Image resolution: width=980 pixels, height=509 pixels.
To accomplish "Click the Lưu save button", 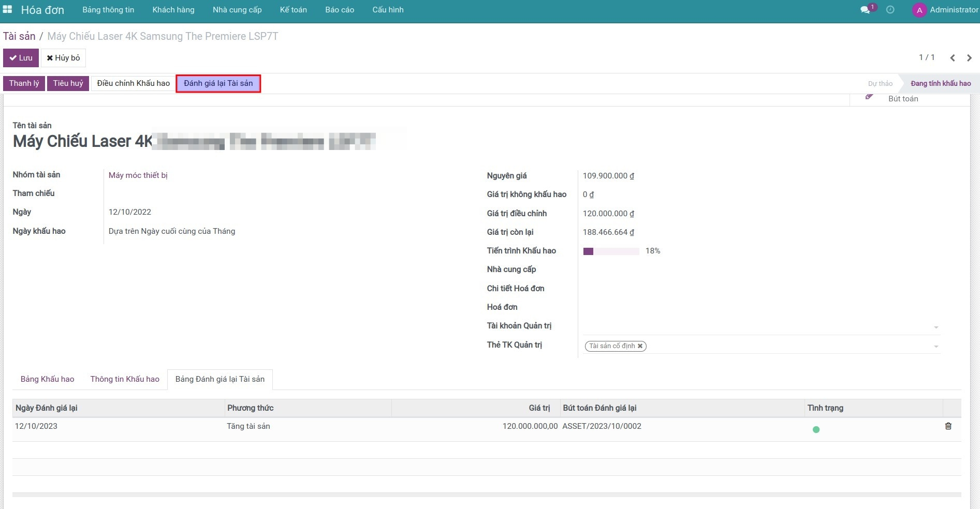I will pos(21,58).
